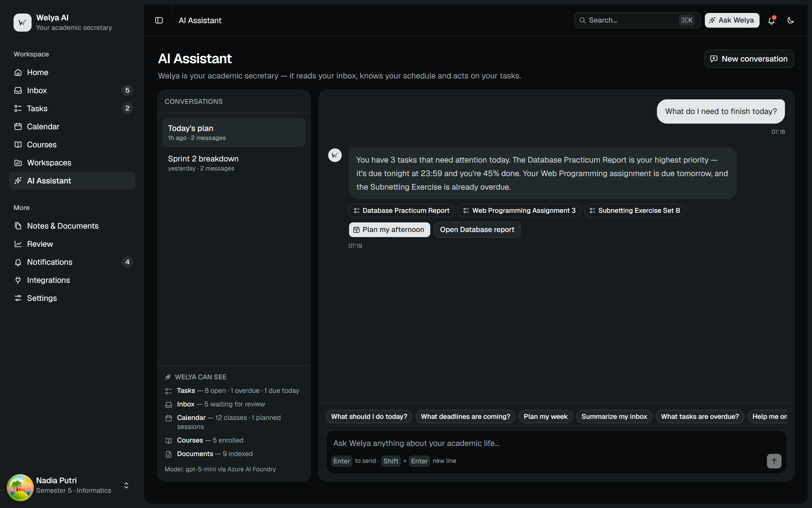Select Today's plan conversation
Screen dimensions: 812x508
click(x=234, y=132)
